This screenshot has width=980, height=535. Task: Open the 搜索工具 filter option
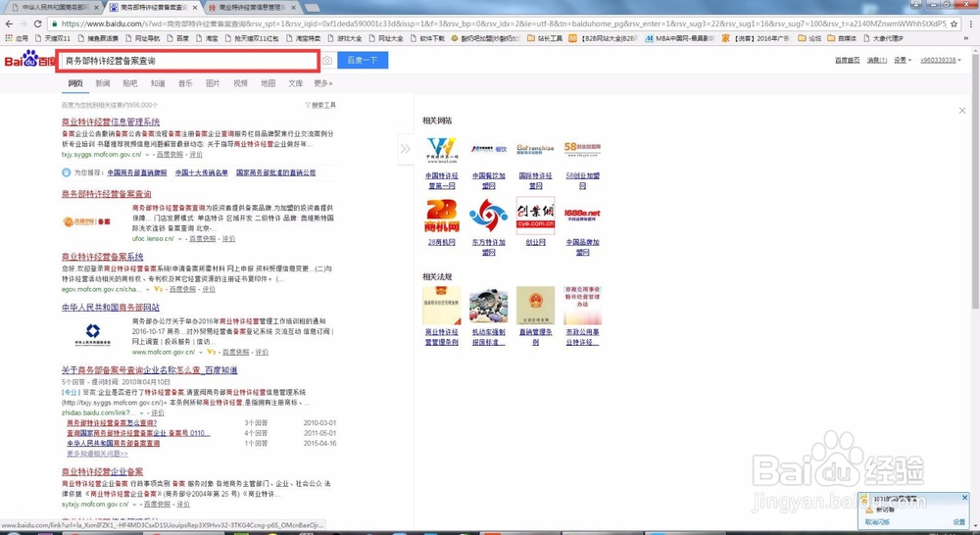(x=320, y=105)
